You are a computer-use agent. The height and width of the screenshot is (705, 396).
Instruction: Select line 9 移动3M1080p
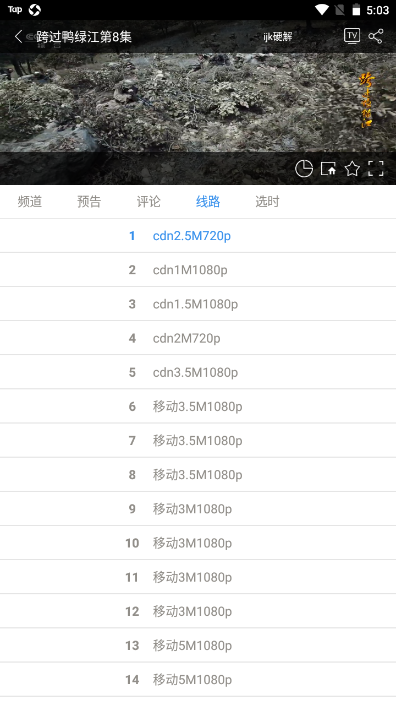[x=198, y=509]
